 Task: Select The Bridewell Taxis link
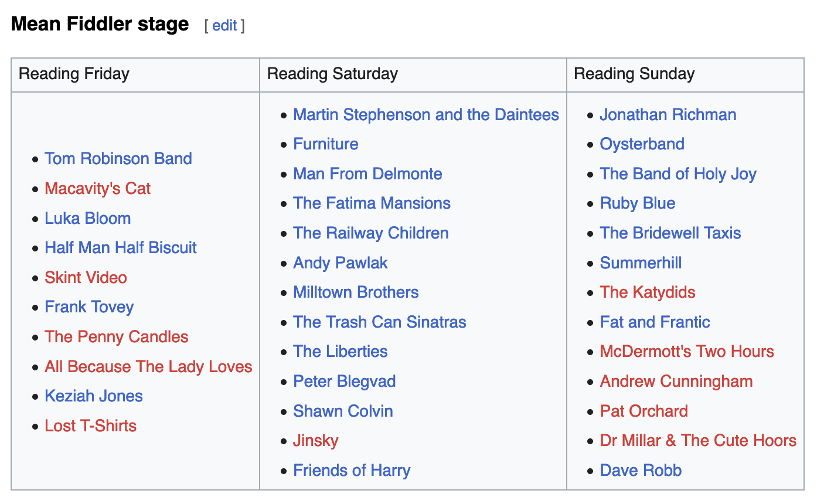point(670,233)
